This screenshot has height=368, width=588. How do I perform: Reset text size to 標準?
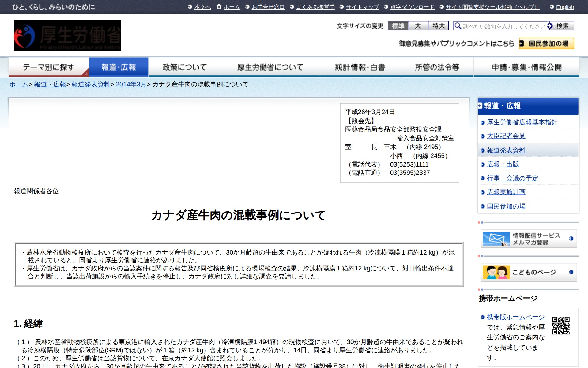(x=399, y=26)
